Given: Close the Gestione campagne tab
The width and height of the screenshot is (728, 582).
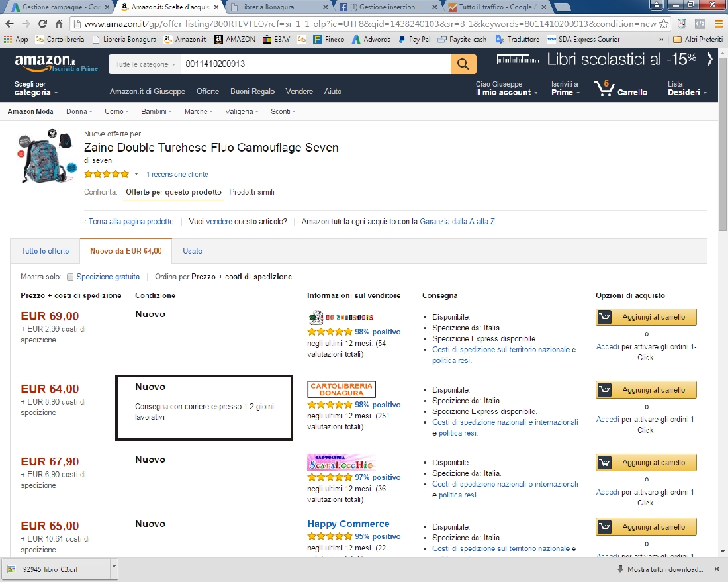Looking at the screenshot, I should click(107, 7).
